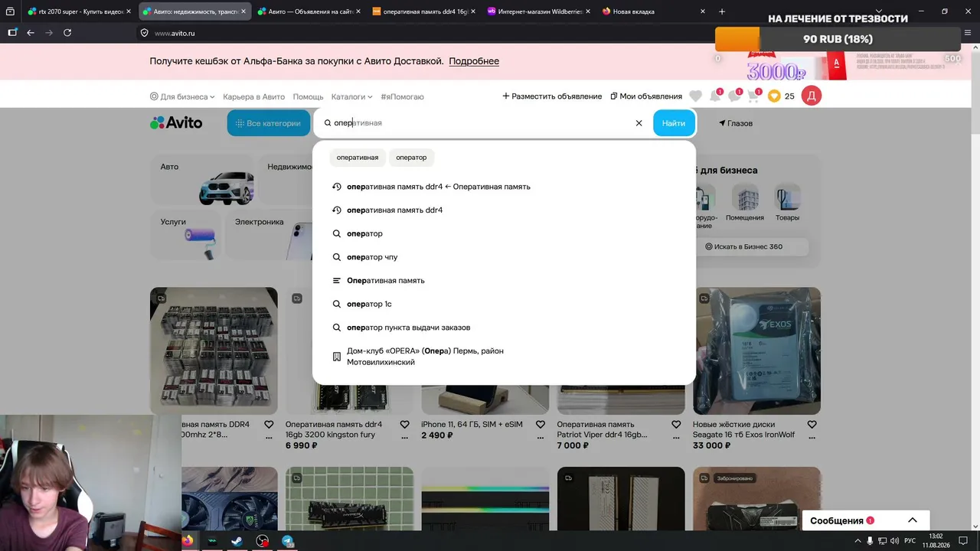Open the "Подробнее" cashback link
Viewport: 980px width, 551px height.
[474, 61]
